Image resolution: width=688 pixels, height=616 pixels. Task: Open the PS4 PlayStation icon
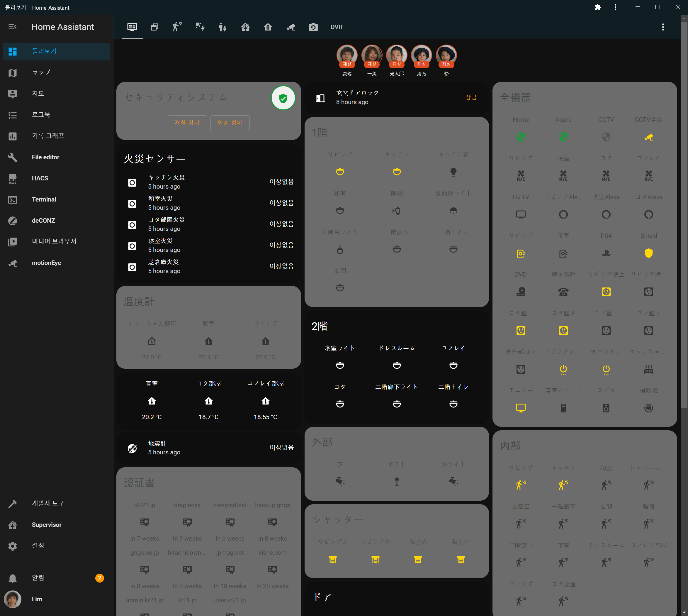point(606,253)
